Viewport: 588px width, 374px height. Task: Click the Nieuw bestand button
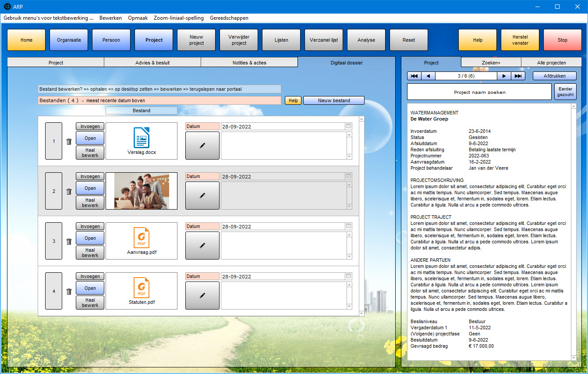click(333, 100)
